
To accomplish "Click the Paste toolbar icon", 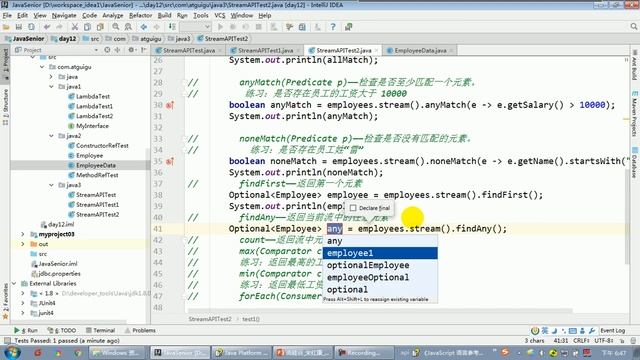I will (x=100, y=27).
